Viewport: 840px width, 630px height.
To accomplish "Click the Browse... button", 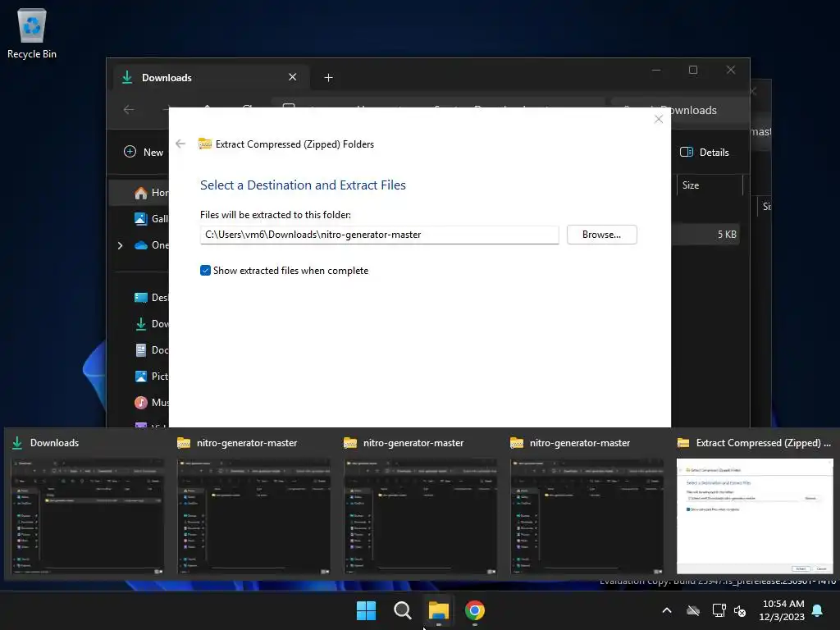I will 601,235.
